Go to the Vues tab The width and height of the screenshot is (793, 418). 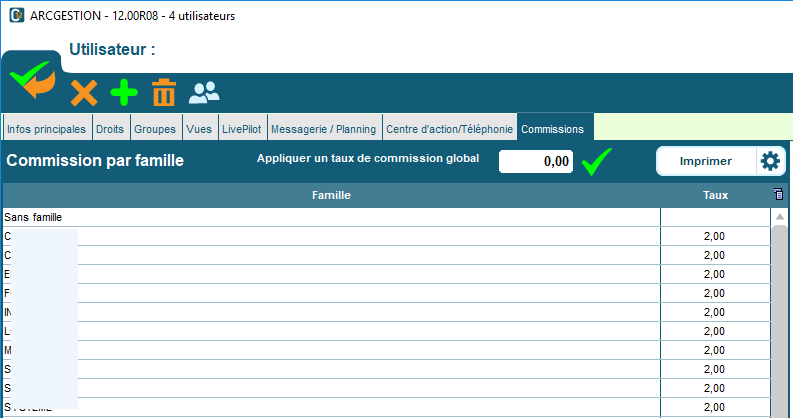[199, 129]
